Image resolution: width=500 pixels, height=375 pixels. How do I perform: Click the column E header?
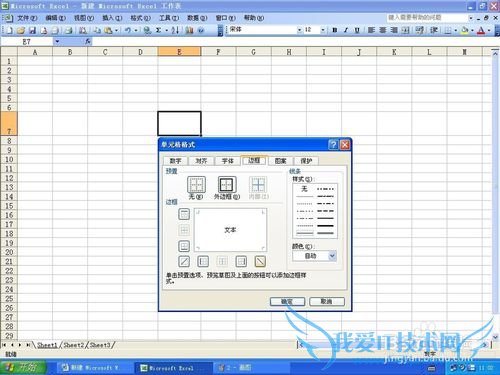click(x=179, y=52)
